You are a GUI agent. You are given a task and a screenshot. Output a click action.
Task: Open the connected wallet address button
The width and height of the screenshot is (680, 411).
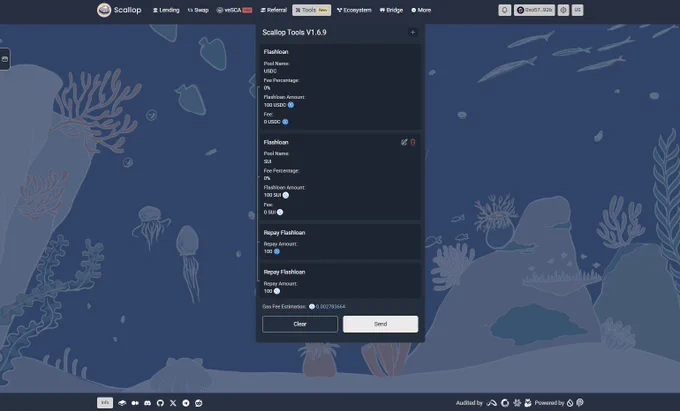tap(534, 10)
